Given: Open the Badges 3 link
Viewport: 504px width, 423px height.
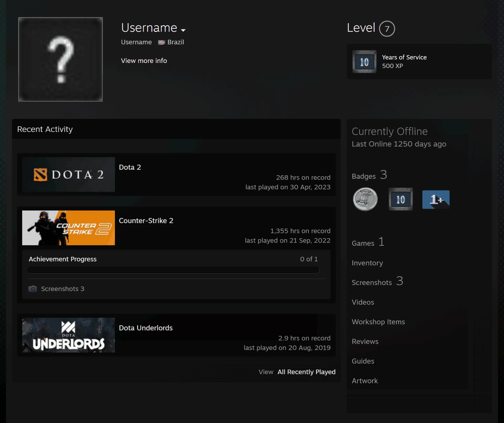Looking at the screenshot, I should (369, 175).
